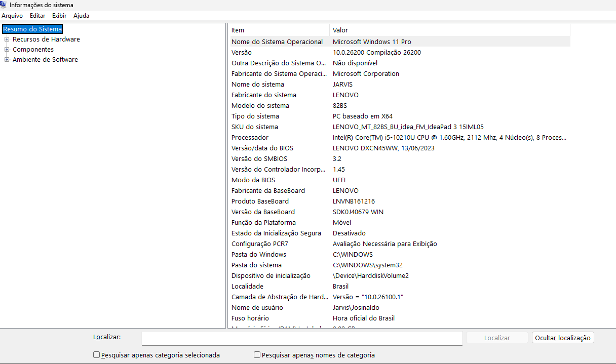Expand the Componentes node
The image size is (616, 364).
point(7,50)
